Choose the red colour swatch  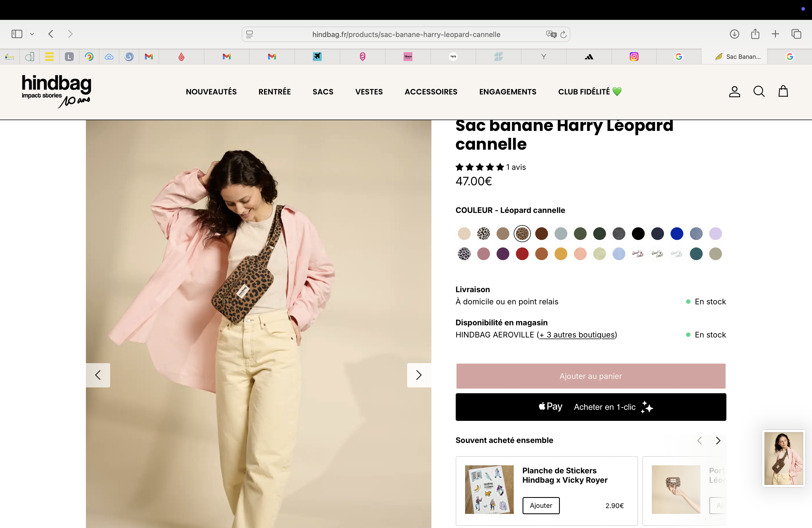[522, 254]
